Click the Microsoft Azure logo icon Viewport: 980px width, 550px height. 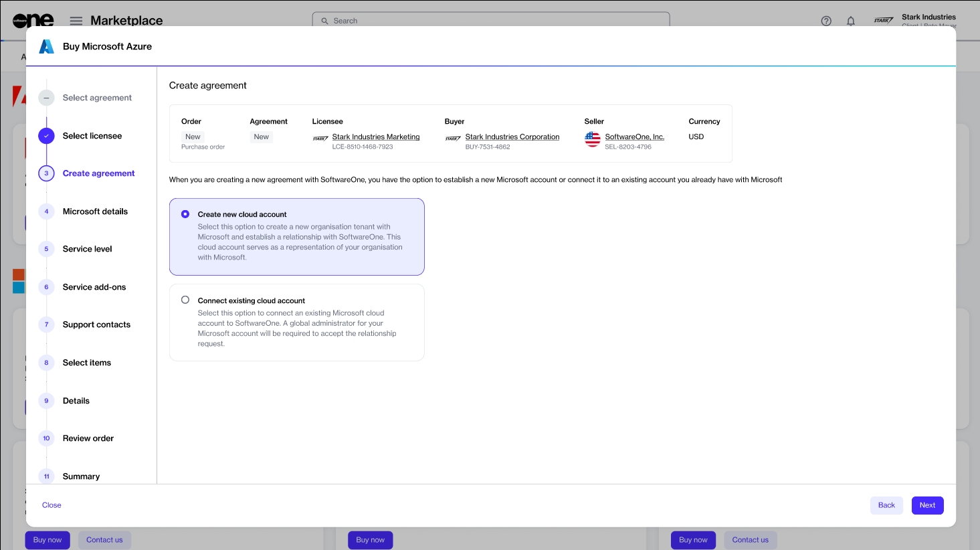(46, 46)
